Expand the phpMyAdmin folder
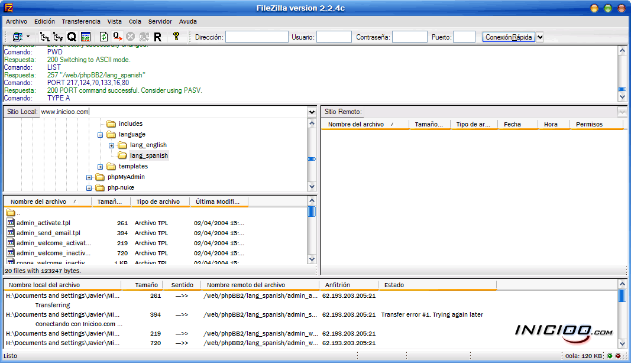Image resolution: width=631 pixels, height=364 pixels. coord(89,177)
